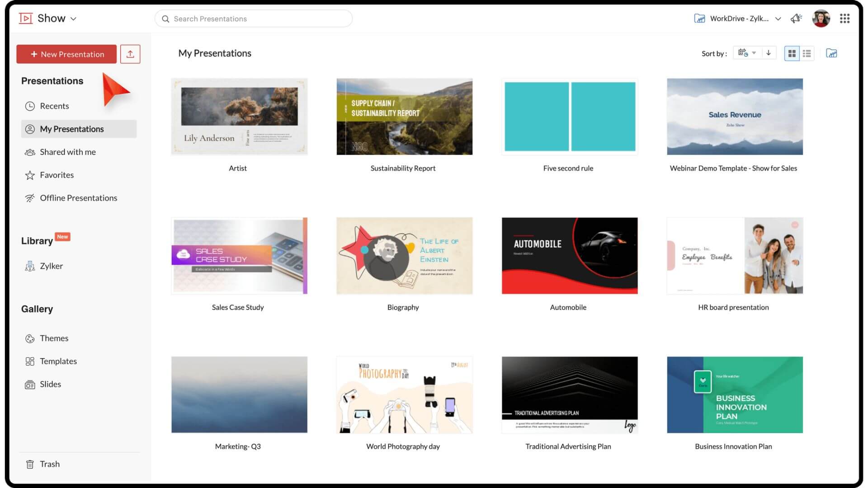The width and height of the screenshot is (868, 488).
Task: Open the Zoho apps grid icon
Action: click(845, 19)
